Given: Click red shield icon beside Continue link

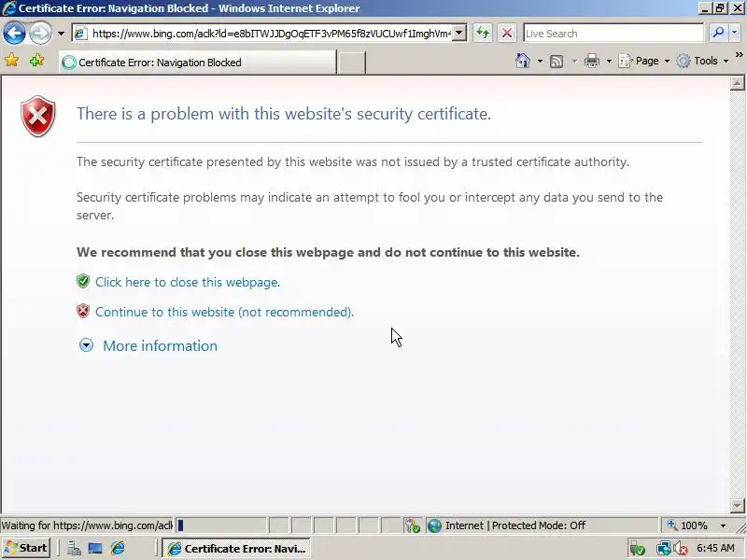Looking at the screenshot, I should [83, 311].
